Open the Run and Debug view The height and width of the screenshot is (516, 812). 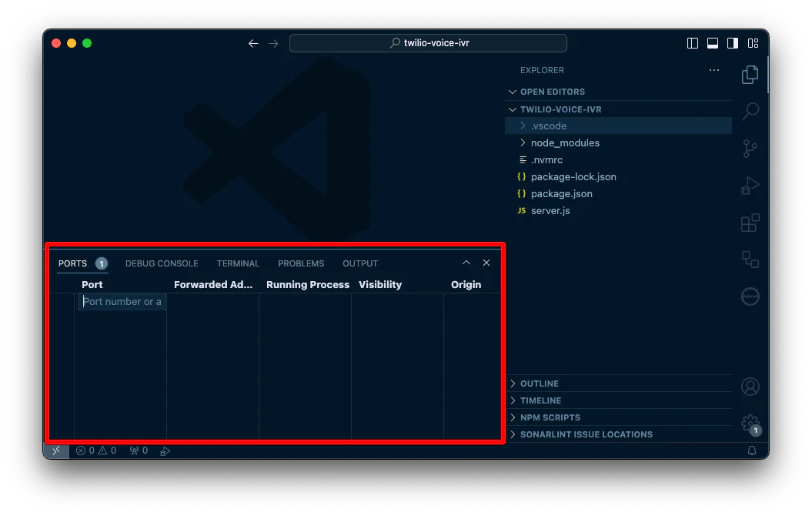(x=750, y=186)
